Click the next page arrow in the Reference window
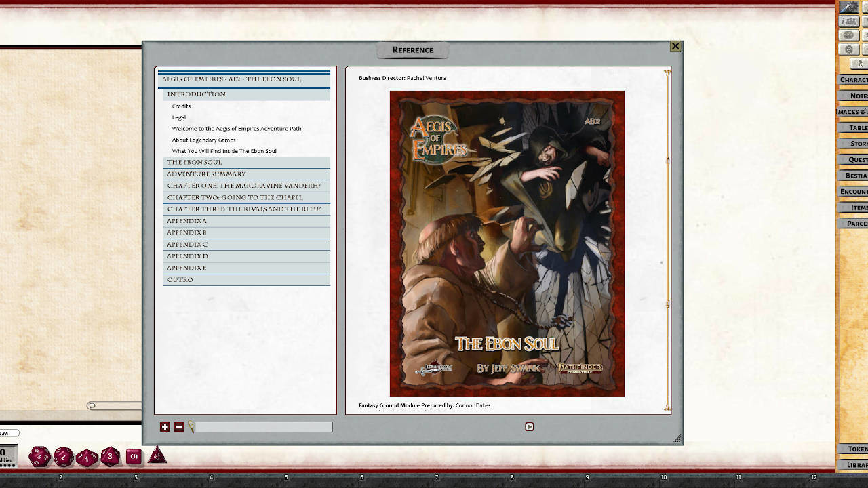Image resolution: width=868 pixels, height=488 pixels. point(529,426)
